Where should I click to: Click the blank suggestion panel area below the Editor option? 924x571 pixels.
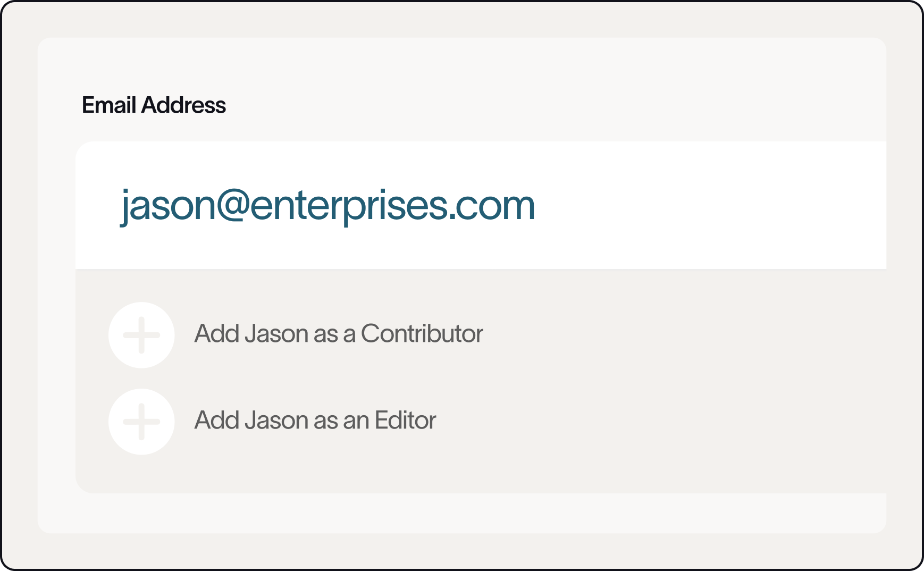pos(478,474)
